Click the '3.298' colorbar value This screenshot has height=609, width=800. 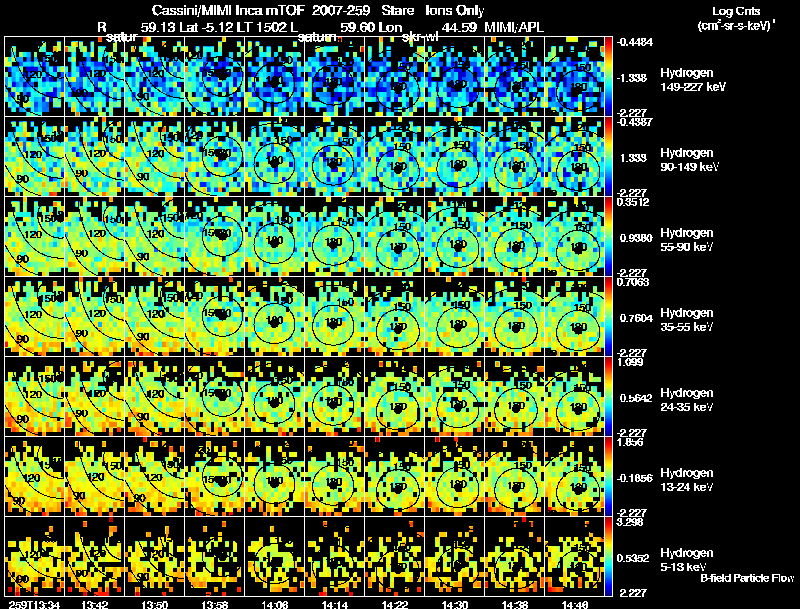coord(630,522)
